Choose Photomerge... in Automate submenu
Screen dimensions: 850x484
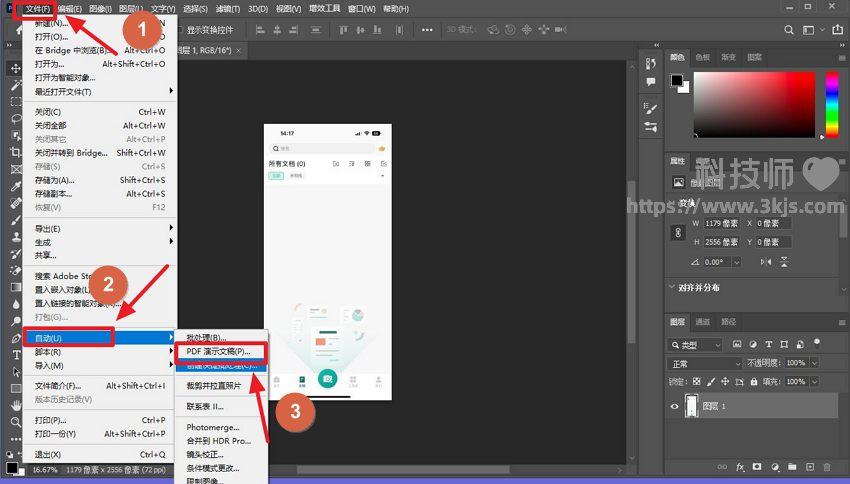tap(221, 427)
